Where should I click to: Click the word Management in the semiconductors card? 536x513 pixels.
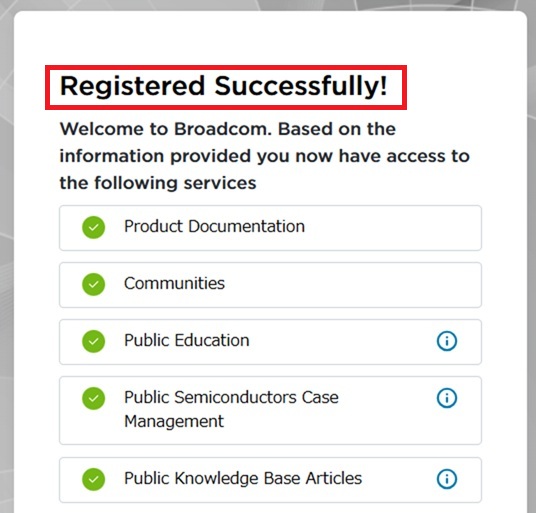pos(174,421)
